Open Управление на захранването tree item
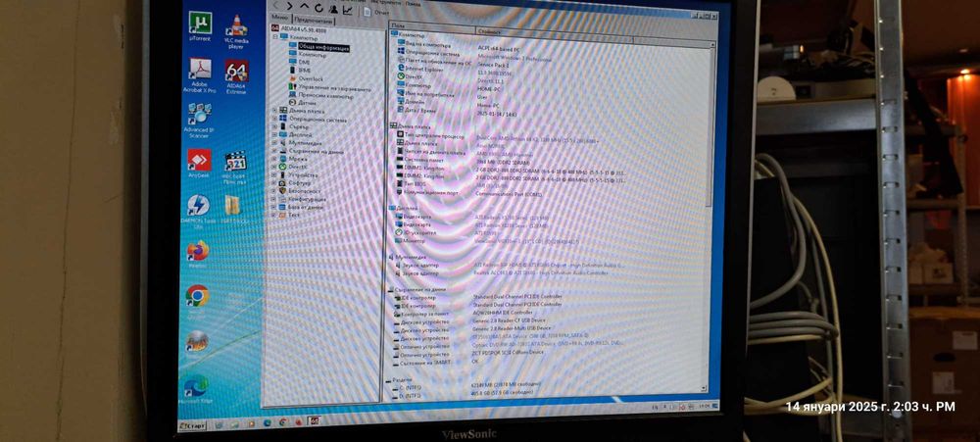 329,88
